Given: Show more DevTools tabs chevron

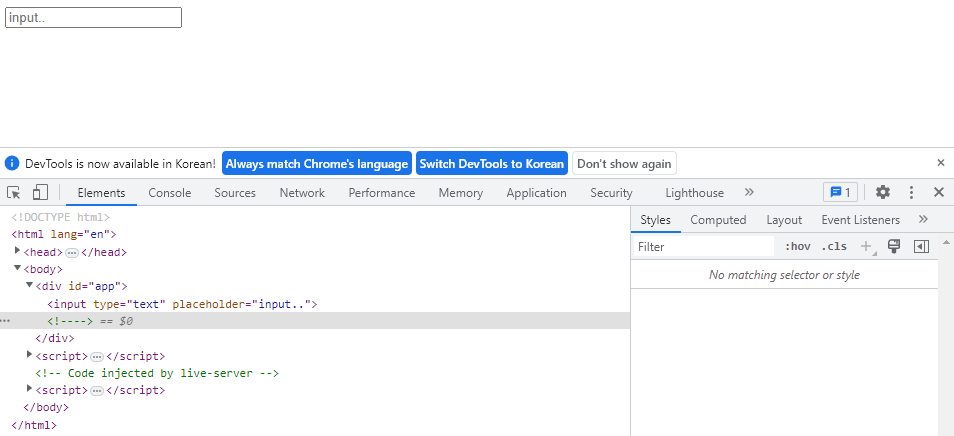Looking at the screenshot, I should 749,192.
